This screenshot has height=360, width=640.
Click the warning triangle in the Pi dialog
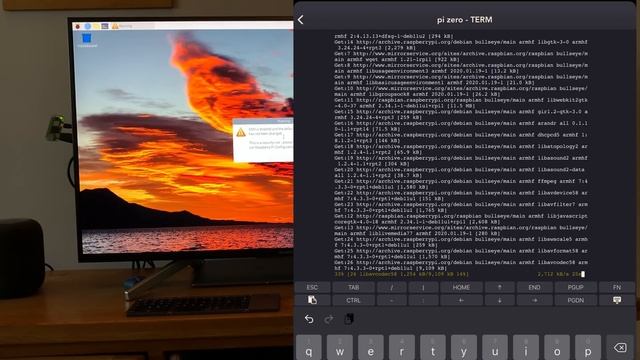(x=241, y=132)
